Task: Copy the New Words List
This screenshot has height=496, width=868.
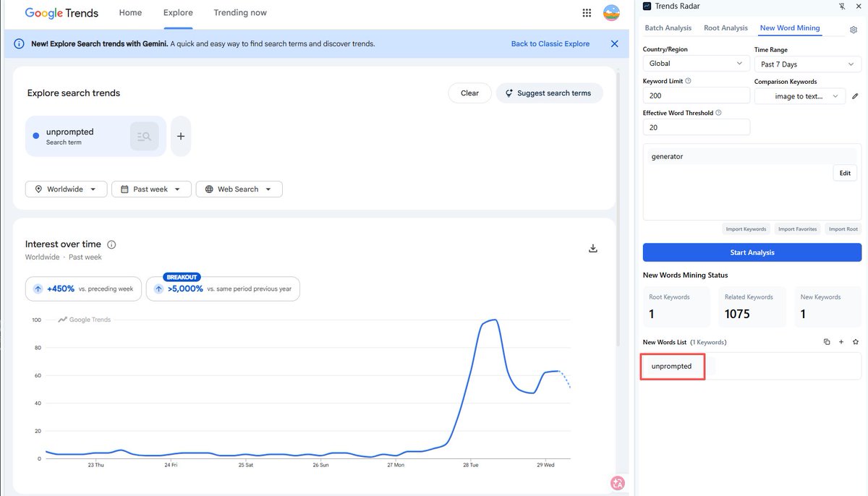Action: (x=827, y=342)
